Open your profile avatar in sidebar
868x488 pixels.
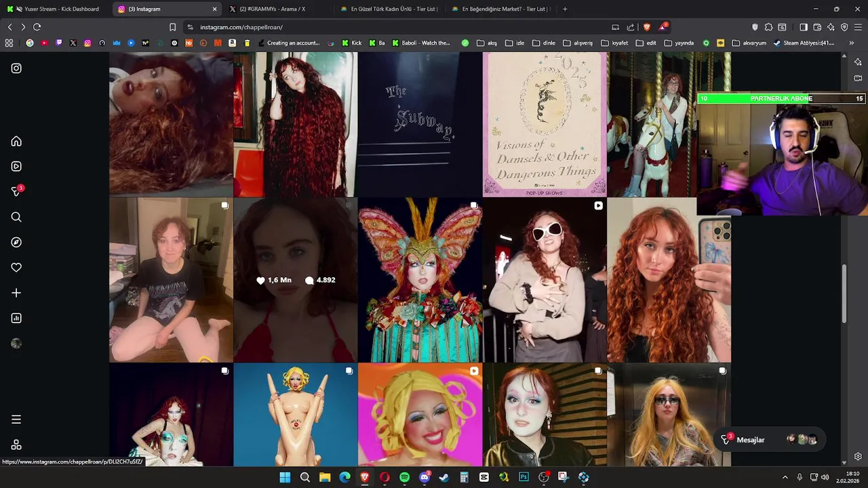pyautogui.click(x=16, y=344)
